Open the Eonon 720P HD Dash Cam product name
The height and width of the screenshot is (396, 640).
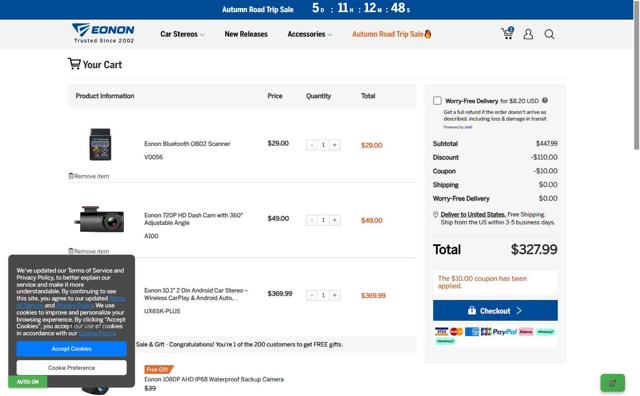tap(193, 219)
